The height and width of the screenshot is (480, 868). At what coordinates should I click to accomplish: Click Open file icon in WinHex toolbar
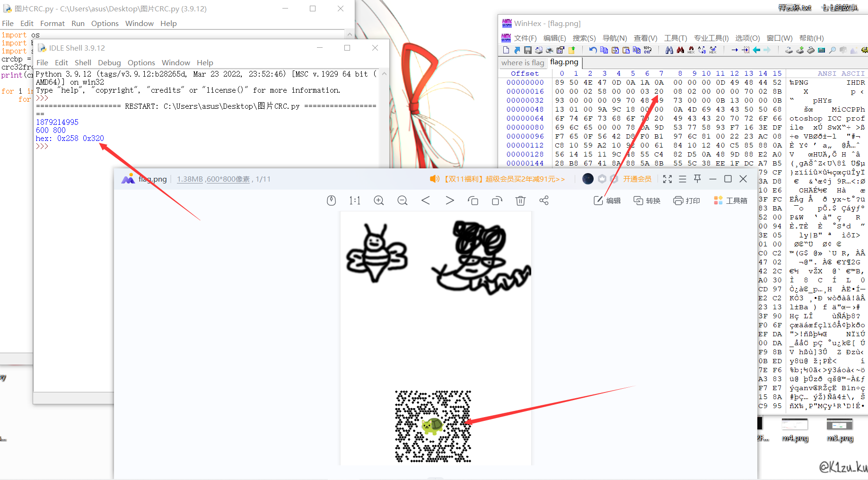(517, 50)
